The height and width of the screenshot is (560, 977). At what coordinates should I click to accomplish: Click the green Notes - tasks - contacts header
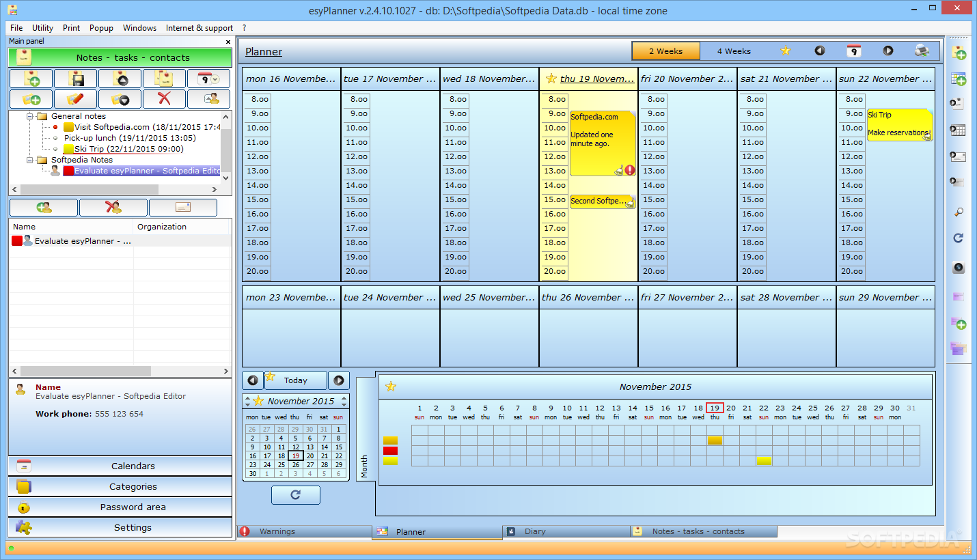120,57
